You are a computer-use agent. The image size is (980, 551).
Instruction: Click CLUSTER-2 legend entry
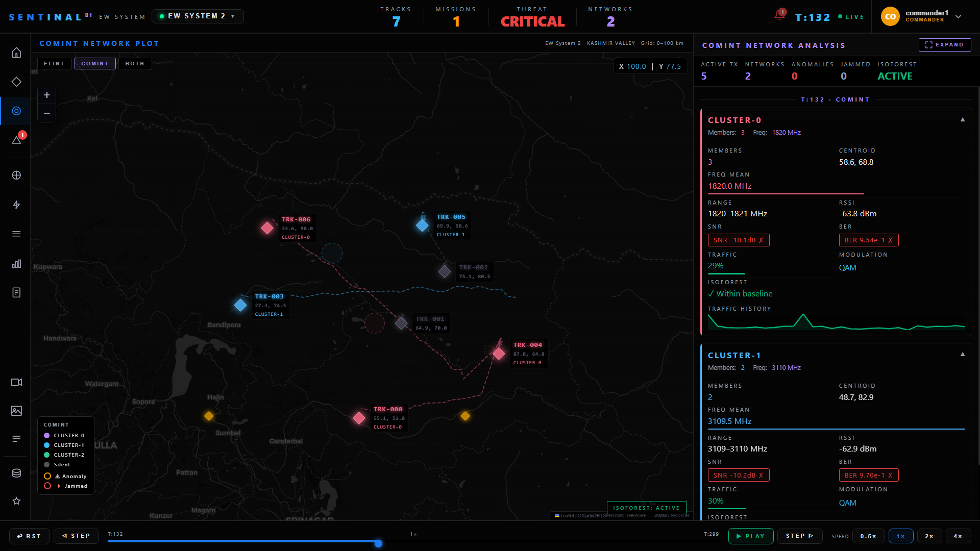point(64,455)
